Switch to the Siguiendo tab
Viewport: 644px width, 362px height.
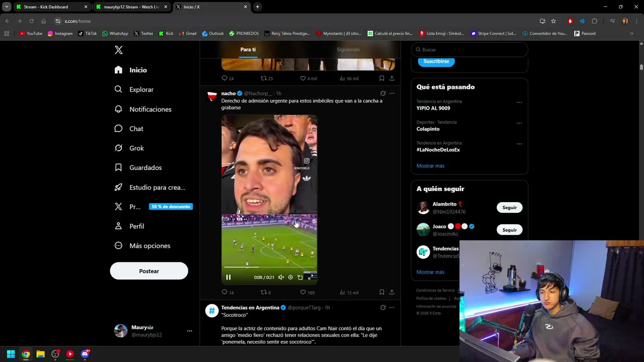pyautogui.click(x=348, y=50)
